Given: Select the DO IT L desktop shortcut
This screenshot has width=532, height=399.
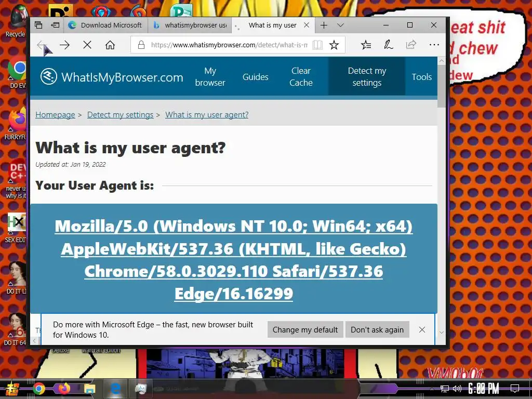Looking at the screenshot, I should coord(16,277).
